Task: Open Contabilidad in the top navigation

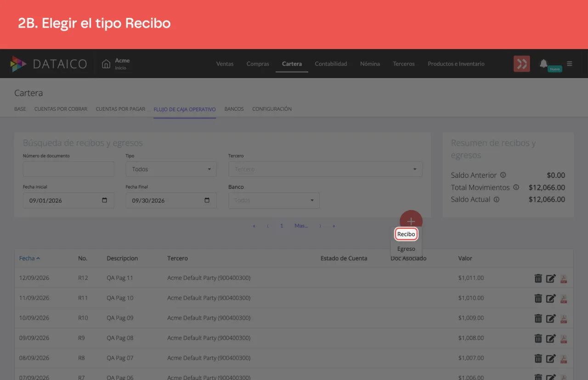Action: [x=331, y=64]
